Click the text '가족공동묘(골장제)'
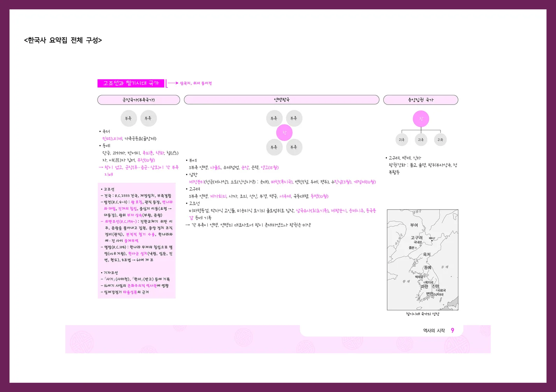This screenshot has height=392, width=556. (x=140, y=138)
